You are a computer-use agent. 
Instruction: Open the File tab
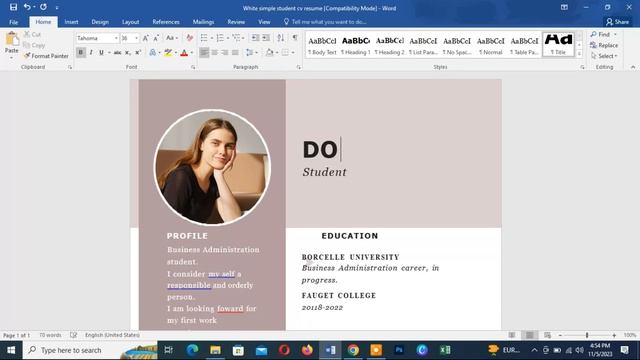coord(13,22)
